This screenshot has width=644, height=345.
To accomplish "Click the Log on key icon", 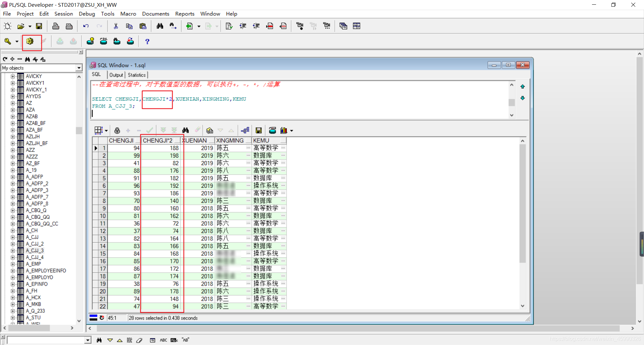I will click(7, 41).
